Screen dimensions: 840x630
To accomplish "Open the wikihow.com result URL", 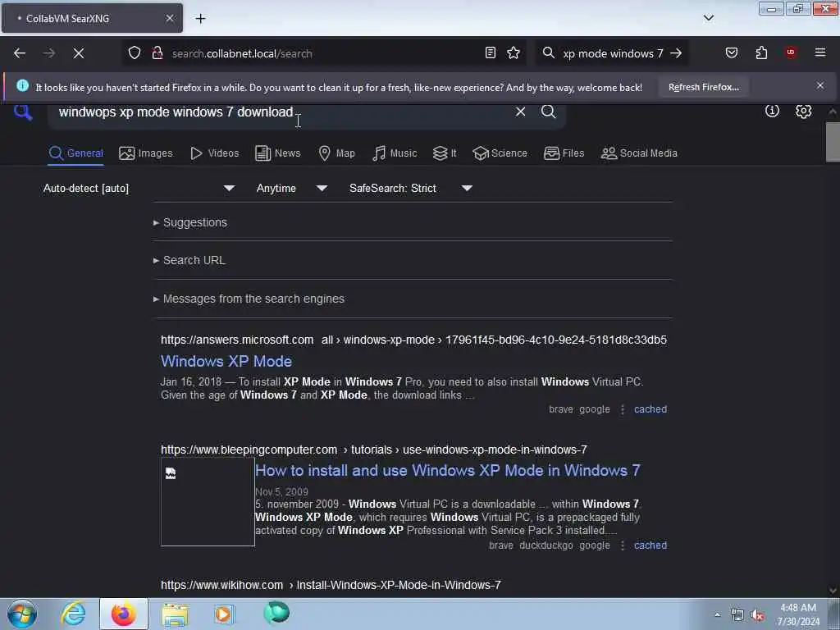I will [331, 585].
